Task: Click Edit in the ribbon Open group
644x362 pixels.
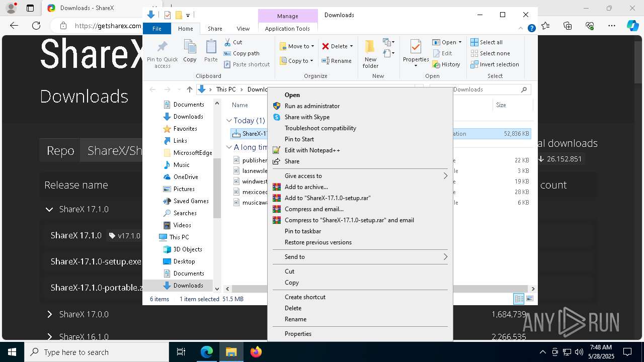Action: click(x=442, y=53)
